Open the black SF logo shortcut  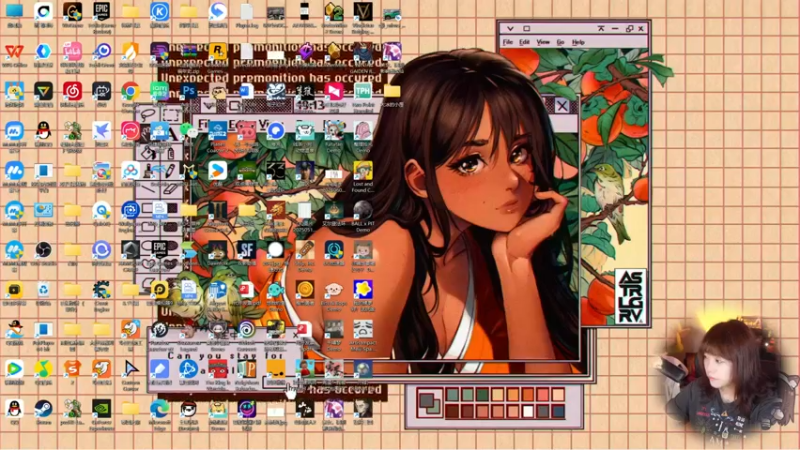coord(247,250)
